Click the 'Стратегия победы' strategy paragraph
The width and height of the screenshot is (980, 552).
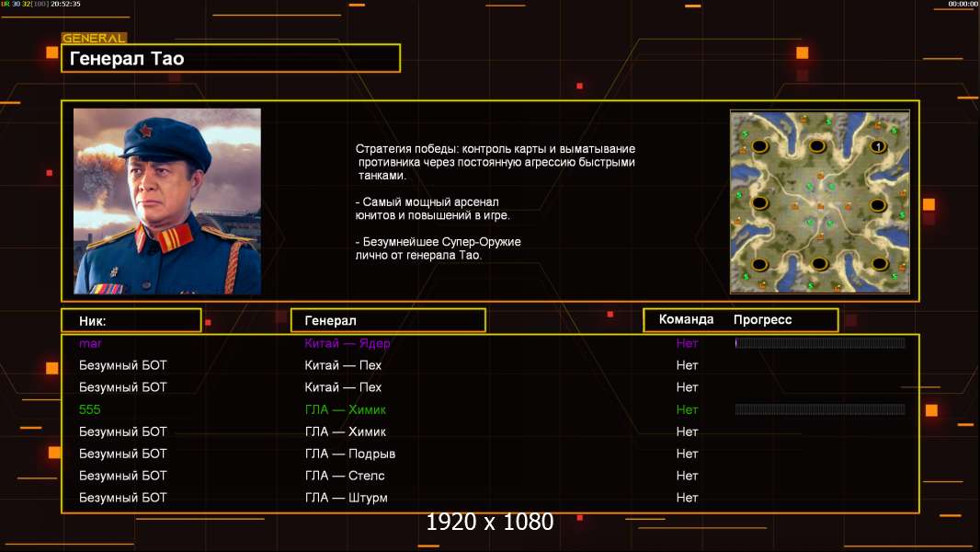(x=496, y=162)
